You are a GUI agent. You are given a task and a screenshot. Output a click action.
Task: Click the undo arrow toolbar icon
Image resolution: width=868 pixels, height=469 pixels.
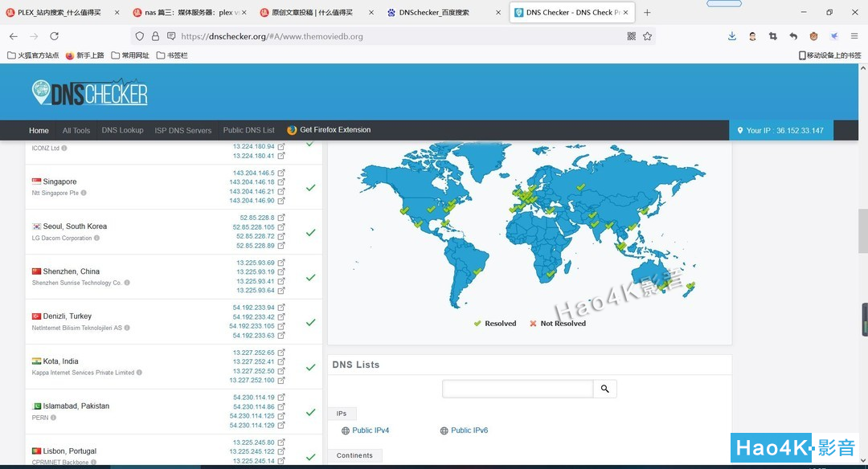(793, 36)
